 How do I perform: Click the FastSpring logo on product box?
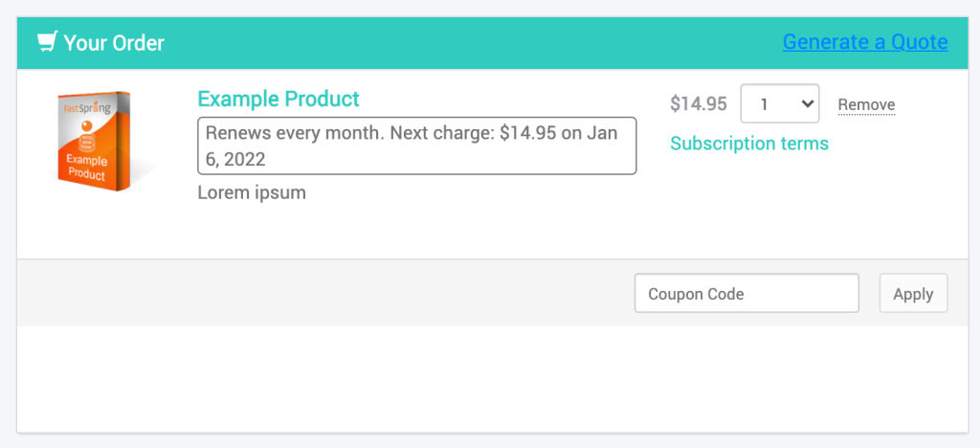87,108
